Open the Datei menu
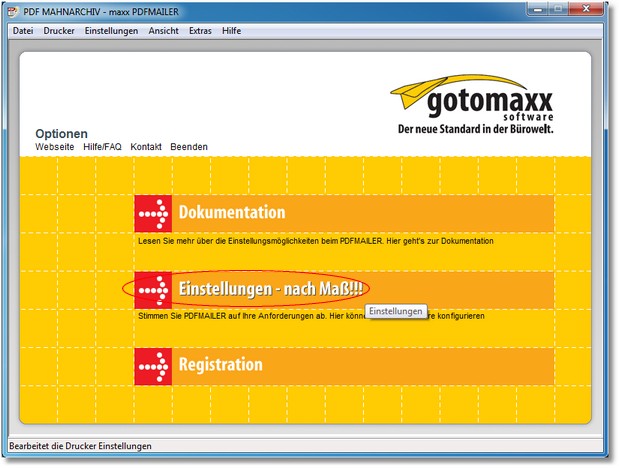 [22, 31]
